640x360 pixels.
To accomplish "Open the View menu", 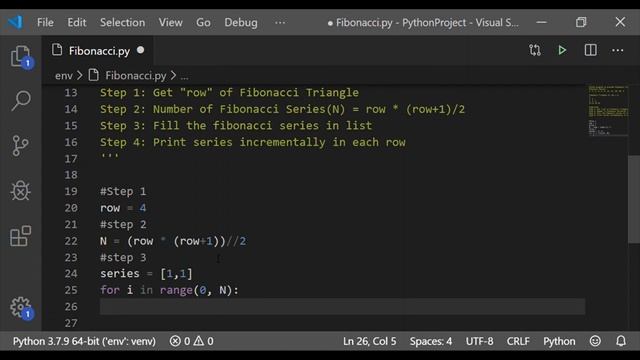I will (x=171, y=22).
